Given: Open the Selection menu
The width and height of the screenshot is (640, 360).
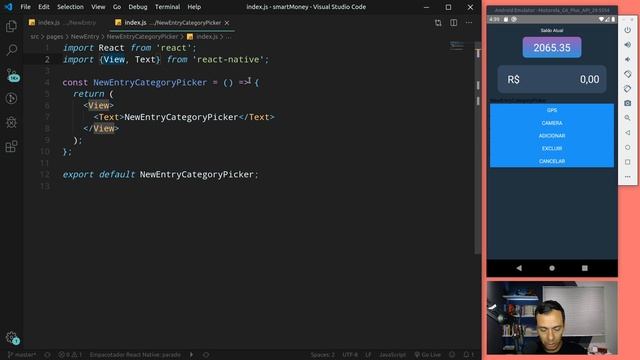Looking at the screenshot, I should 70,7.
